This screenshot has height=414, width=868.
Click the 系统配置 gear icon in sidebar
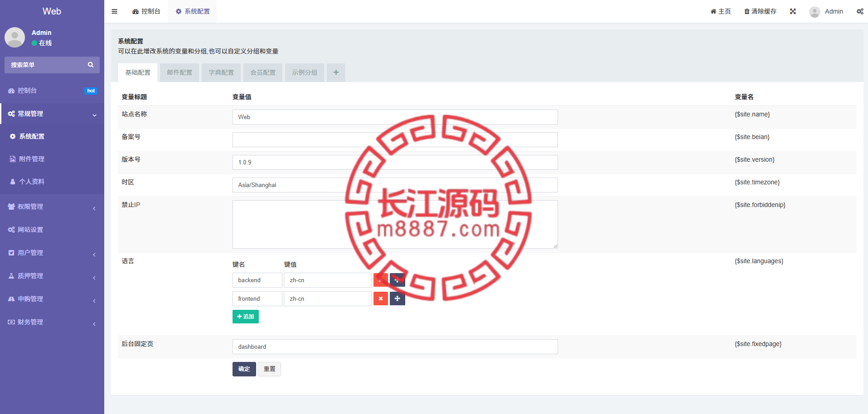pos(13,136)
